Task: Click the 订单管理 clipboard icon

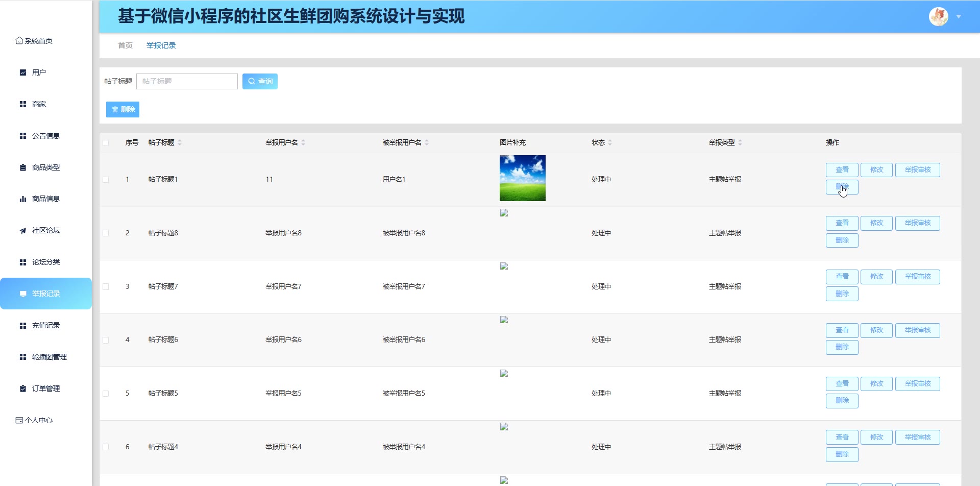Action: (x=23, y=388)
